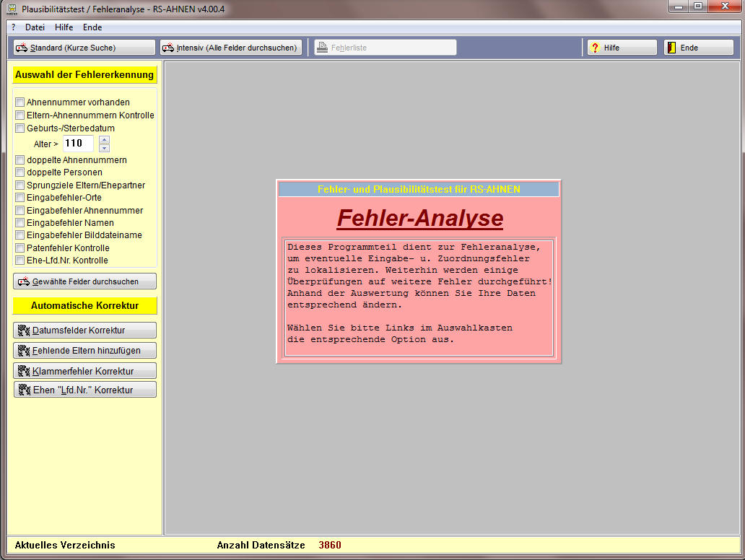Click the car icon on Gewählte Felder durchsuchen
745x560 pixels.
(x=23, y=281)
